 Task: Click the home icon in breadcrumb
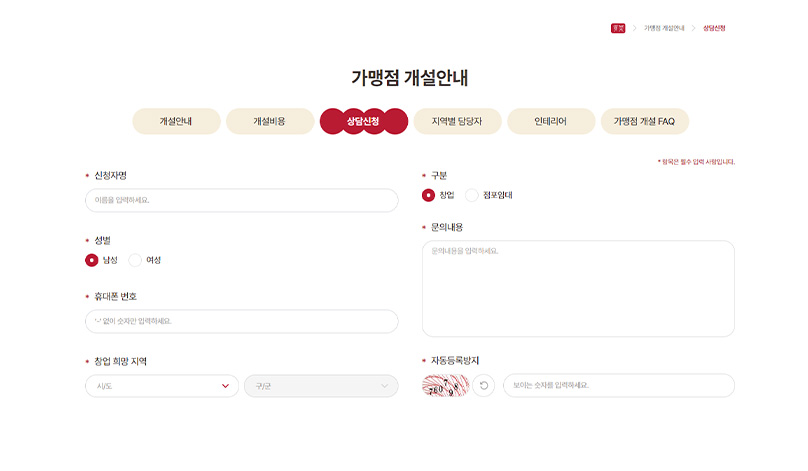pyautogui.click(x=618, y=28)
